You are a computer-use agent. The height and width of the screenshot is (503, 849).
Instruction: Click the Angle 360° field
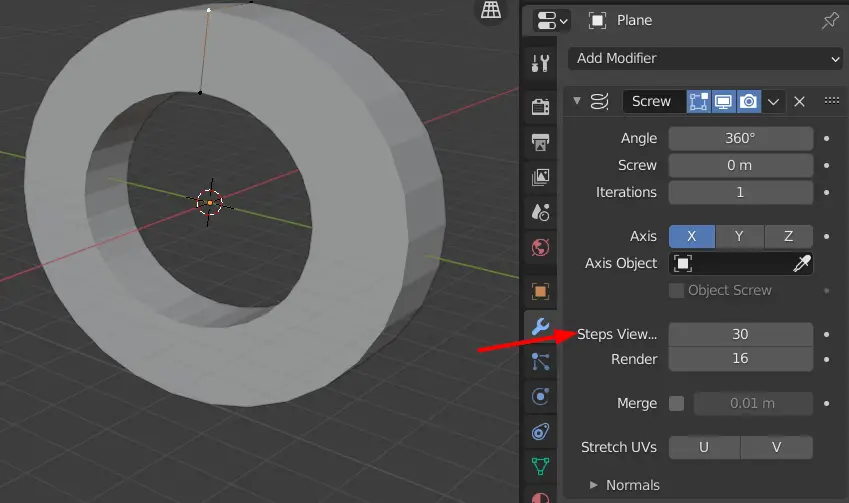pos(740,139)
